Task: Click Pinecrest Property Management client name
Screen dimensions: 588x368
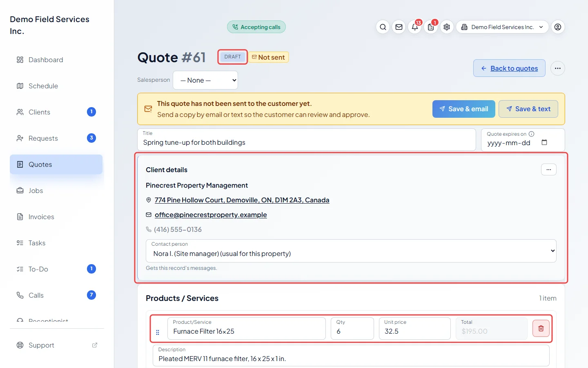Action: pos(197,185)
